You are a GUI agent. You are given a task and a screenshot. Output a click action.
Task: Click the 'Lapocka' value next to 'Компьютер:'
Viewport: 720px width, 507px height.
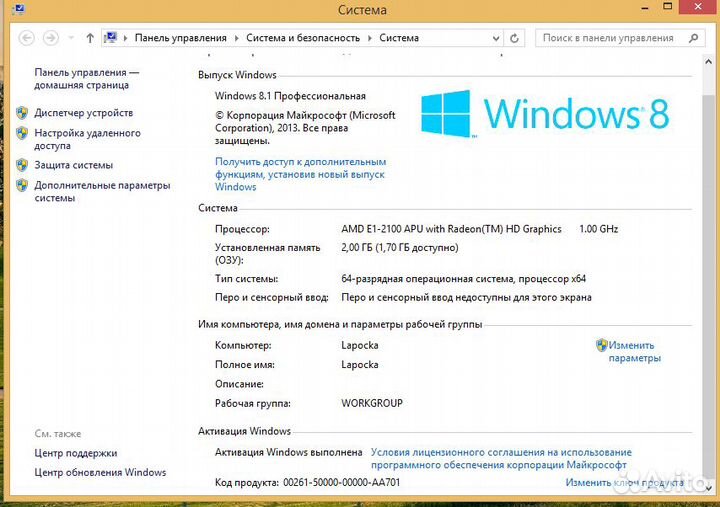[x=360, y=345]
